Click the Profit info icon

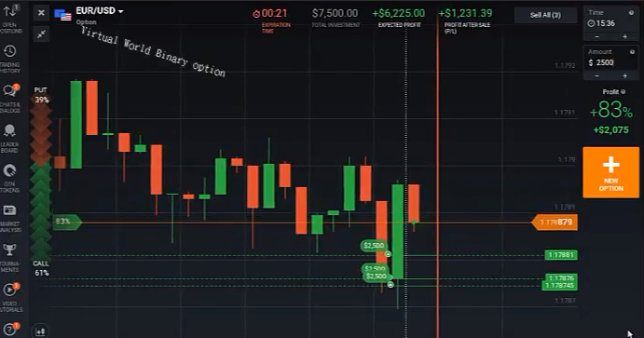pyautogui.click(x=623, y=92)
